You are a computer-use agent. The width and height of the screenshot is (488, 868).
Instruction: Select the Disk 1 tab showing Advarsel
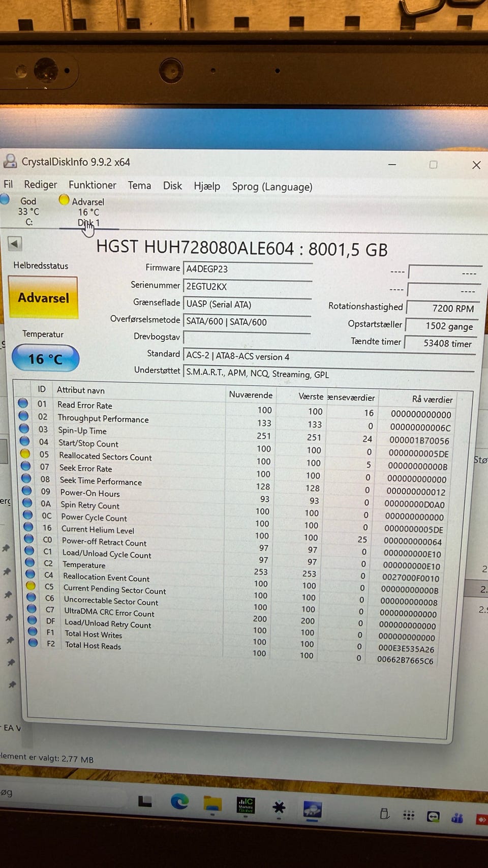click(x=87, y=212)
